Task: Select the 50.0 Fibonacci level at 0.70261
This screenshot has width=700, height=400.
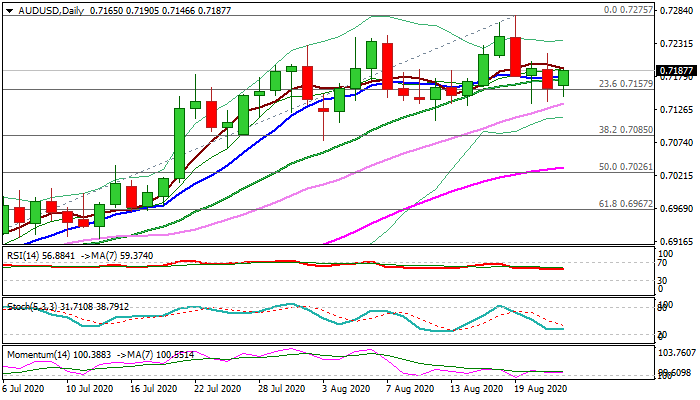Action: click(x=625, y=167)
